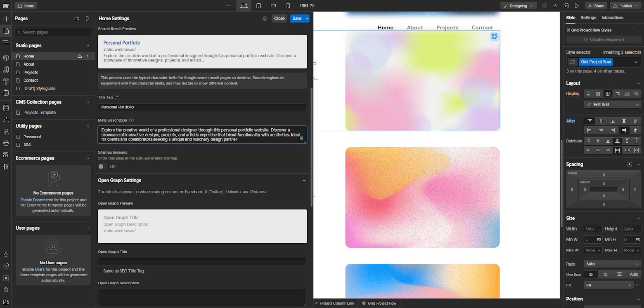The height and width of the screenshot is (308, 644).
Task: Select the mobile portrait breakpoint
Action: coord(288,6)
